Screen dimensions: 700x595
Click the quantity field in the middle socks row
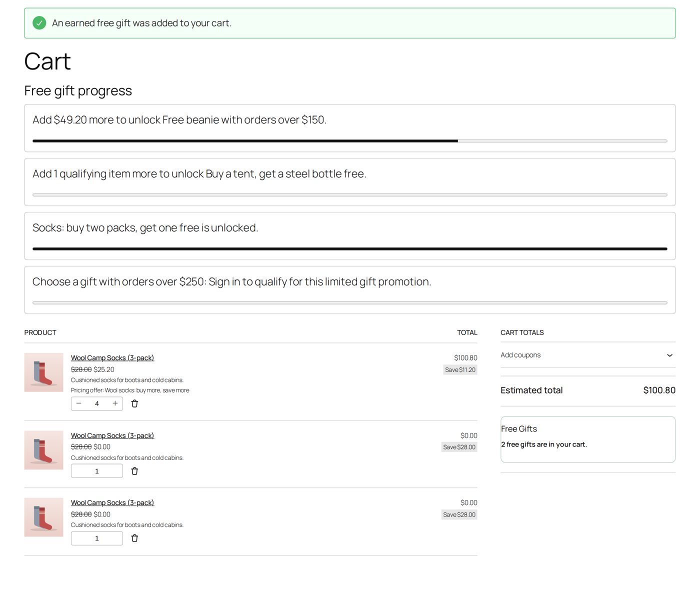(x=97, y=471)
